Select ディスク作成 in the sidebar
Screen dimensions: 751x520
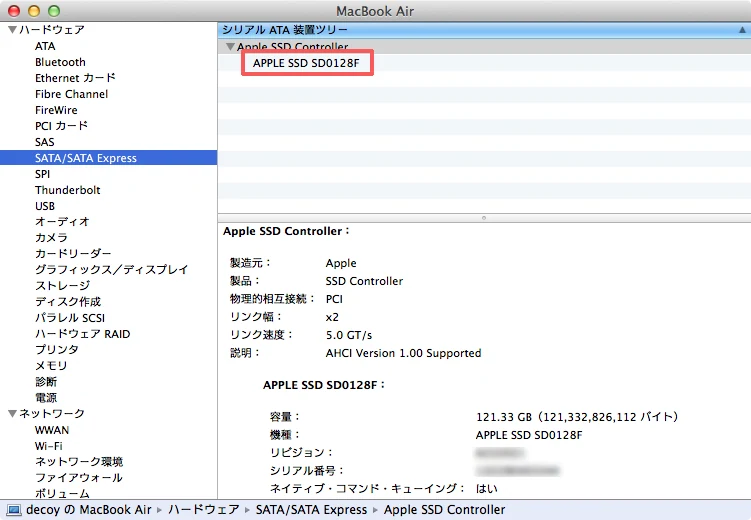68,302
